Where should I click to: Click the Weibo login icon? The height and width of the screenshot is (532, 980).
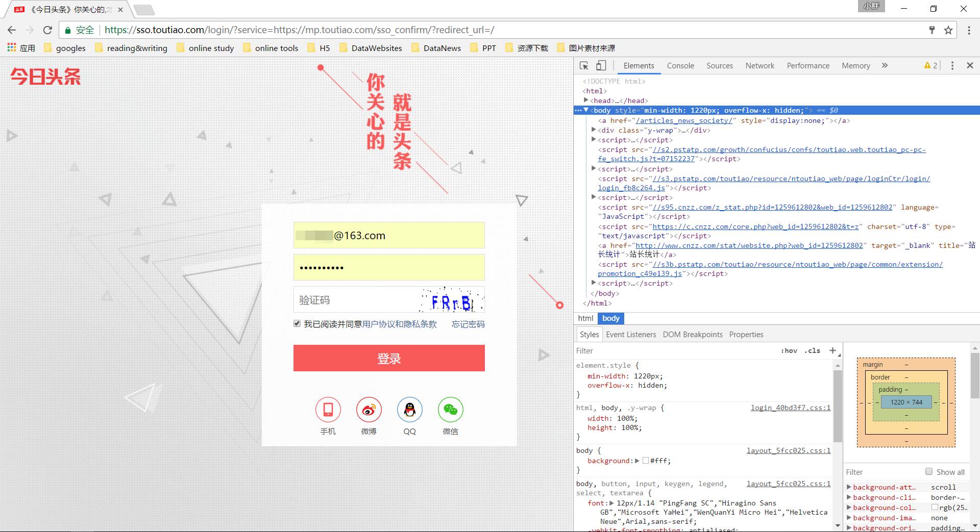point(369,410)
